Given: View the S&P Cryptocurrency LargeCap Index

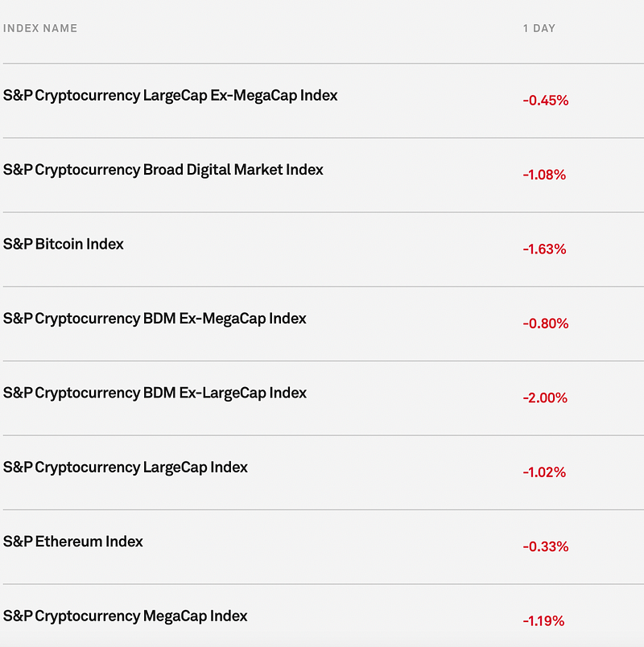Looking at the screenshot, I should (x=125, y=468).
